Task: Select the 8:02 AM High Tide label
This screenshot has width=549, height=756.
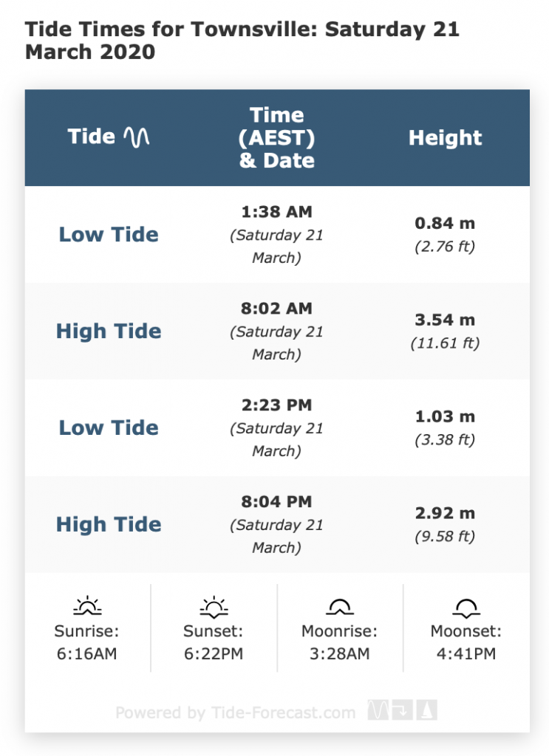Action: coord(109,331)
